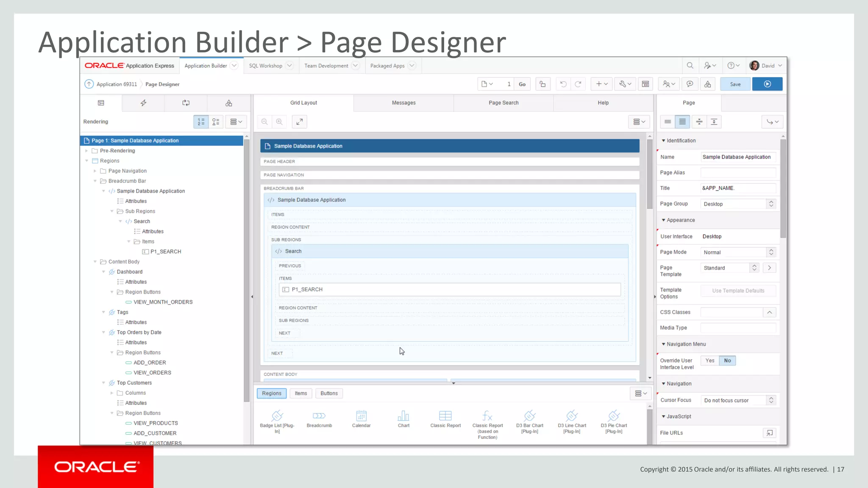Open the Team Development people menu
Viewport: 868px width, 488px height.
click(x=669, y=84)
